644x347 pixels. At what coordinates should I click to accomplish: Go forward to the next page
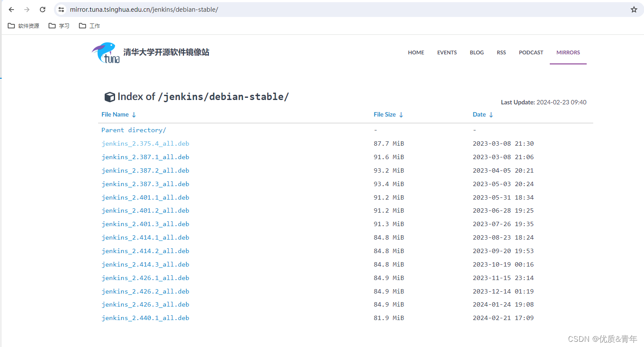[27, 10]
